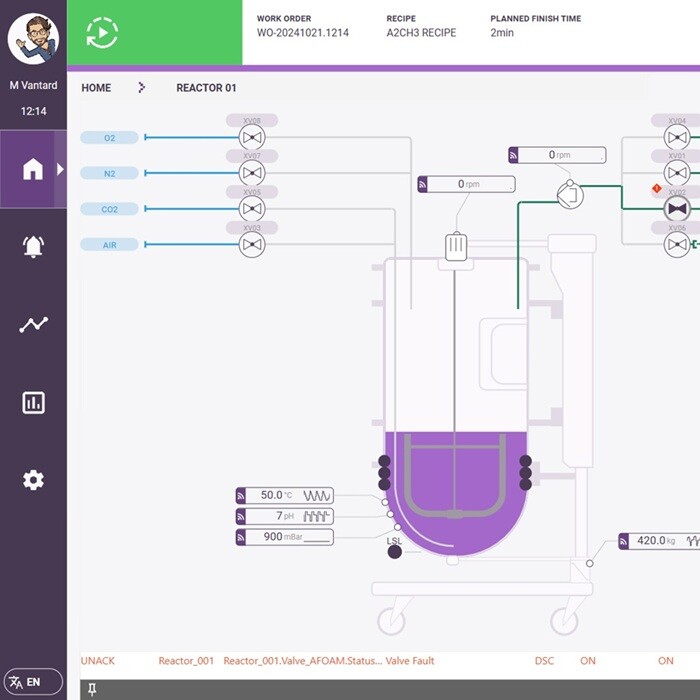Image resolution: width=700 pixels, height=700 pixels.
Task: Open the reports bar chart icon
Action: click(33, 403)
